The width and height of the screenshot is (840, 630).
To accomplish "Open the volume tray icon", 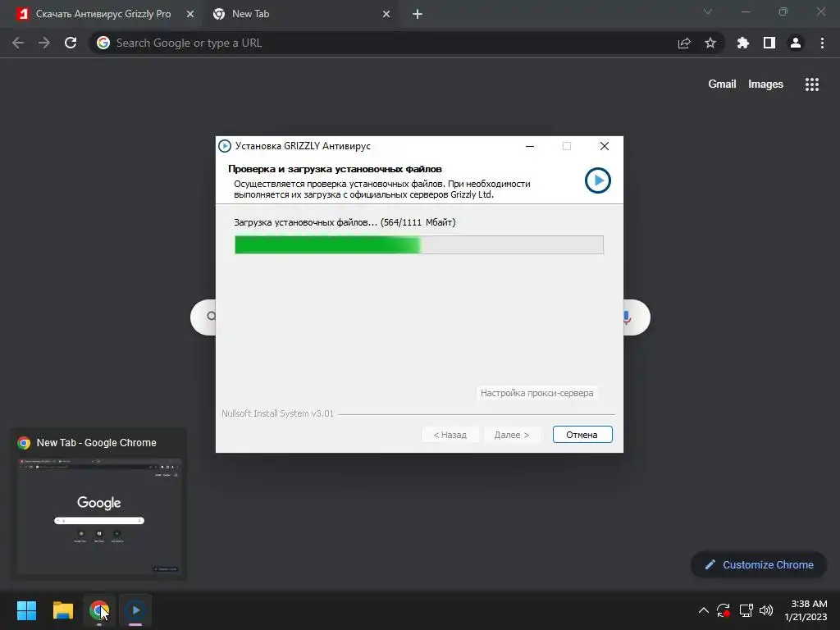I will pyautogui.click(x=766, y=610).
